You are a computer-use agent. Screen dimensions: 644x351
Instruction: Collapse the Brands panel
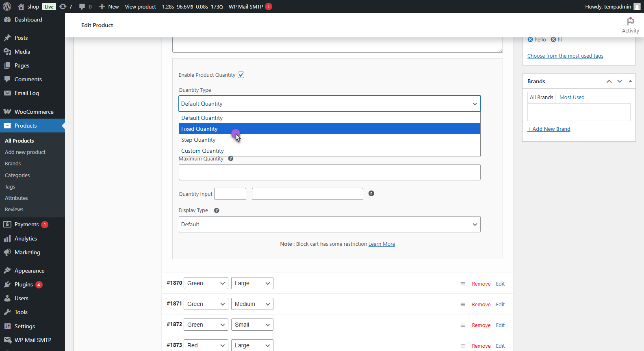630,81
